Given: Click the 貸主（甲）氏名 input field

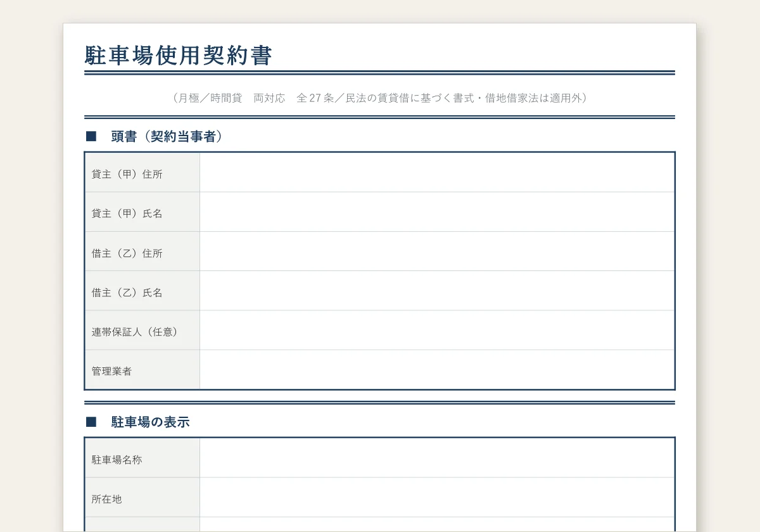Looking at the screenshot, I should point(437,212).
